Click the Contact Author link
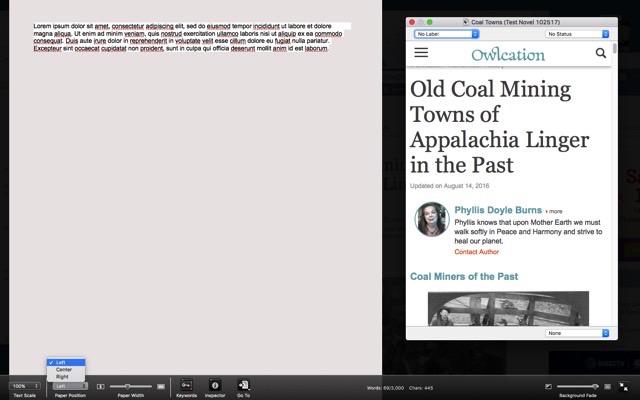The image size is (640, 400). (x=476, y=252)
